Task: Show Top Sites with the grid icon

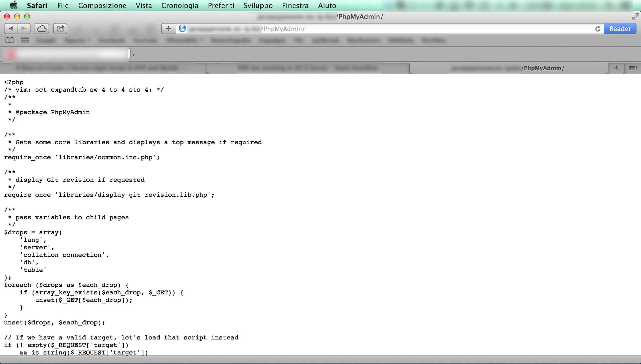Action: (25, 40)
